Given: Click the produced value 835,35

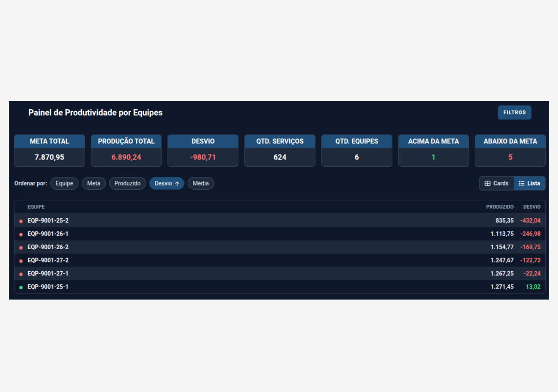Looking at the screenshot, I should [504, 221].
